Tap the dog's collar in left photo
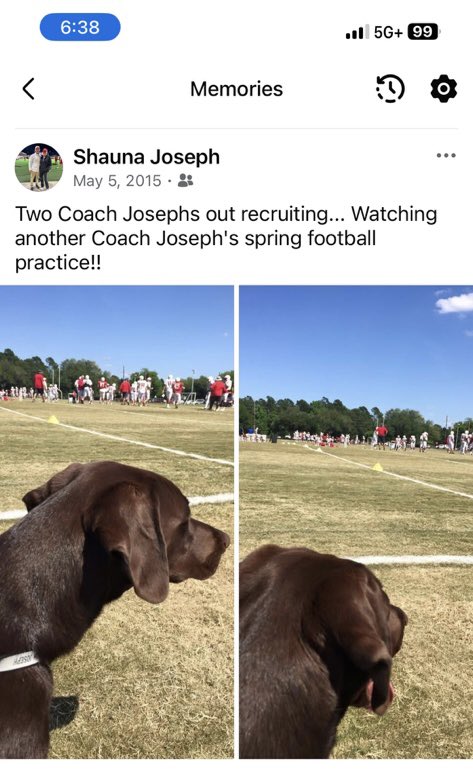Screen dimensions: 473x770 (x=19, y=660)
